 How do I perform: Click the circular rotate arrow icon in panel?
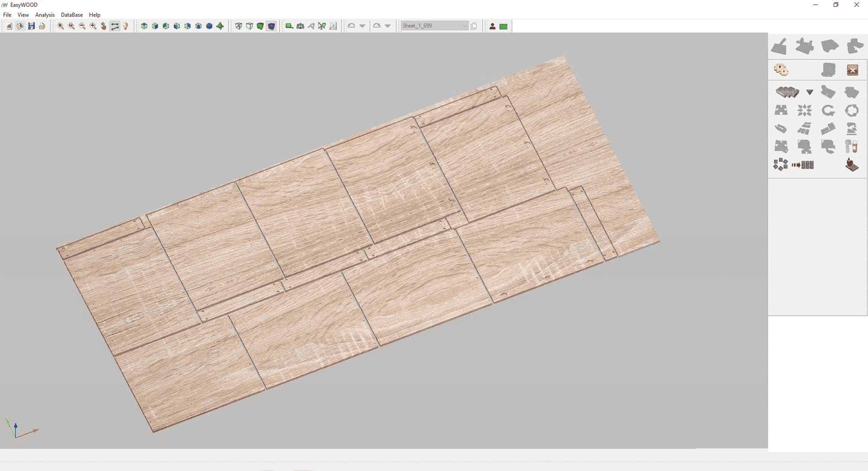point(828,111)
